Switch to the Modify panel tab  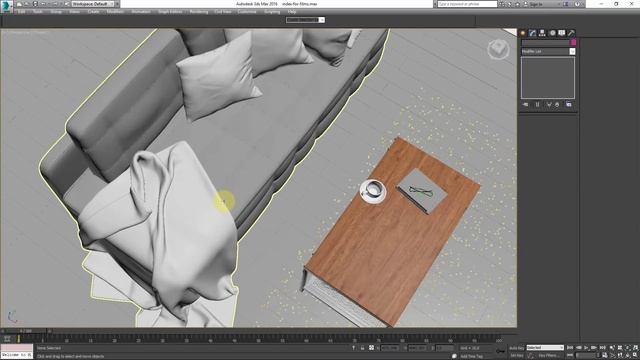click(x=533, y=33)
